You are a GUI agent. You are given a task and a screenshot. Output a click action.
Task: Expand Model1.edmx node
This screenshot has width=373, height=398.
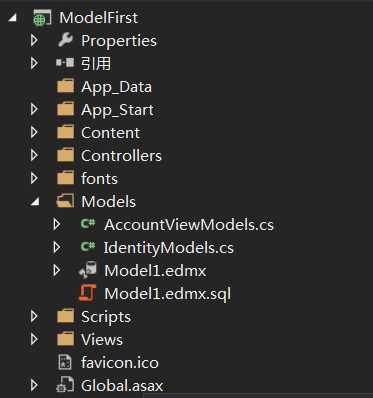coord(57,270)
